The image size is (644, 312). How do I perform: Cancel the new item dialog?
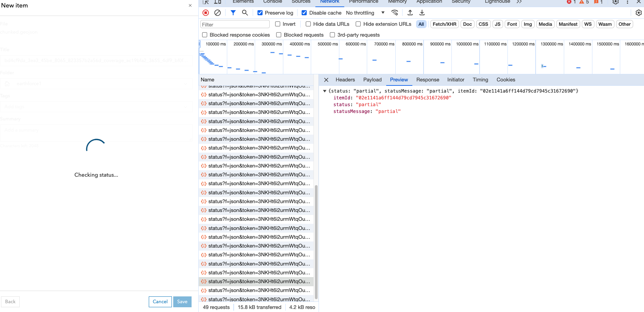[x=160, y=301]
